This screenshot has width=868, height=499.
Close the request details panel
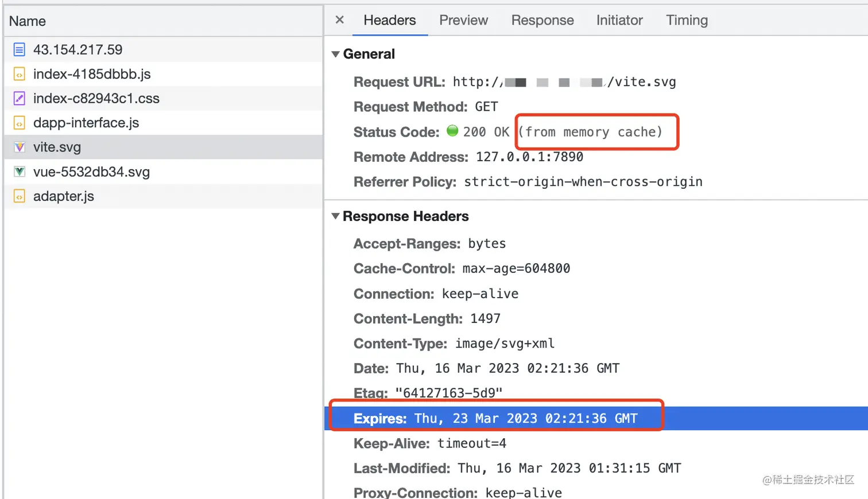[340, 20]
